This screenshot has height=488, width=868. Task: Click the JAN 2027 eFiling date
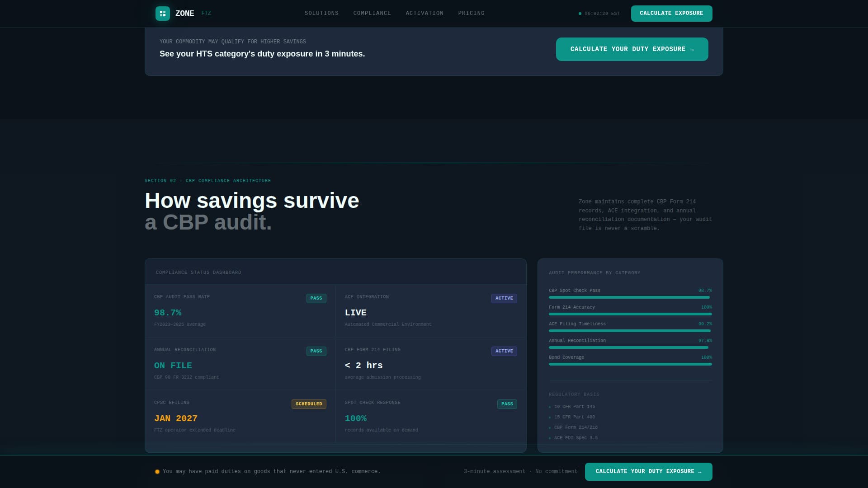coord(176,418)
